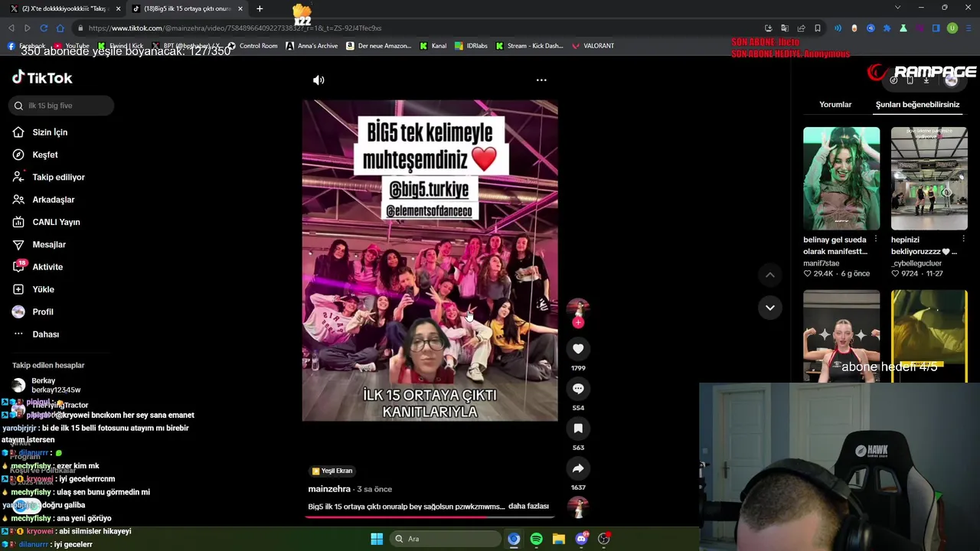Switch to Yorumlar tab
The height and width of the screenshot is (551, 980).
(835, 104)
